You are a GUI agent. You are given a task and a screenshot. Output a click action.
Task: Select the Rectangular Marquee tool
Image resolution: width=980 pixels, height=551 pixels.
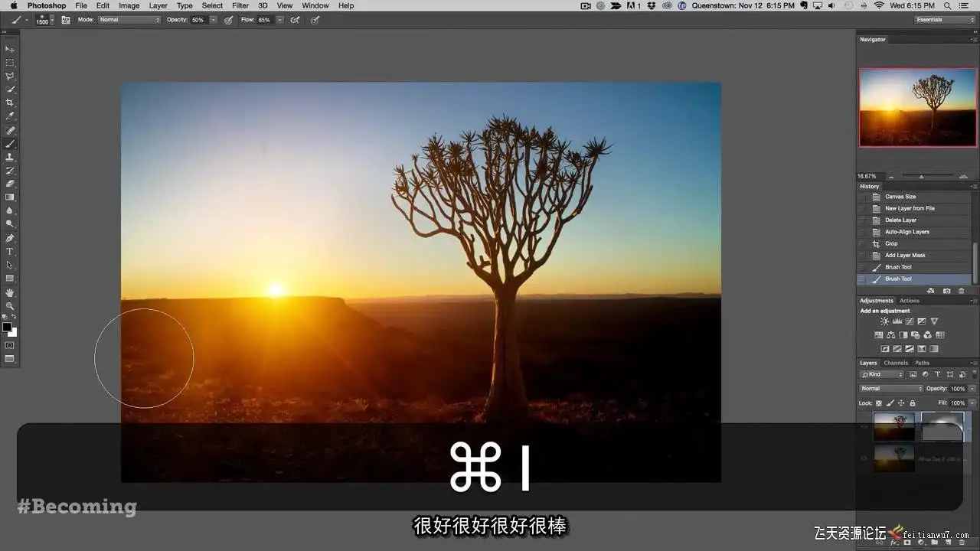pos(10,63)
